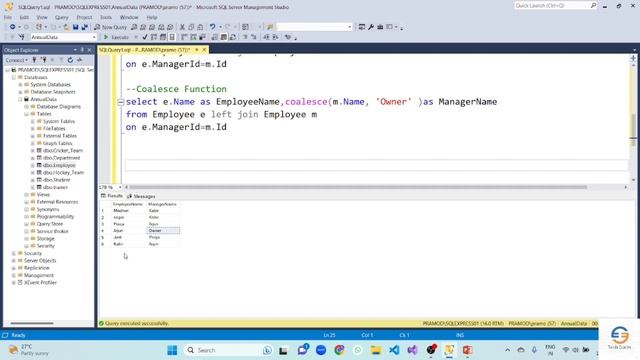Open File Explorer from taskbar
The image size is (640, 360).
(x=376, y=350)
